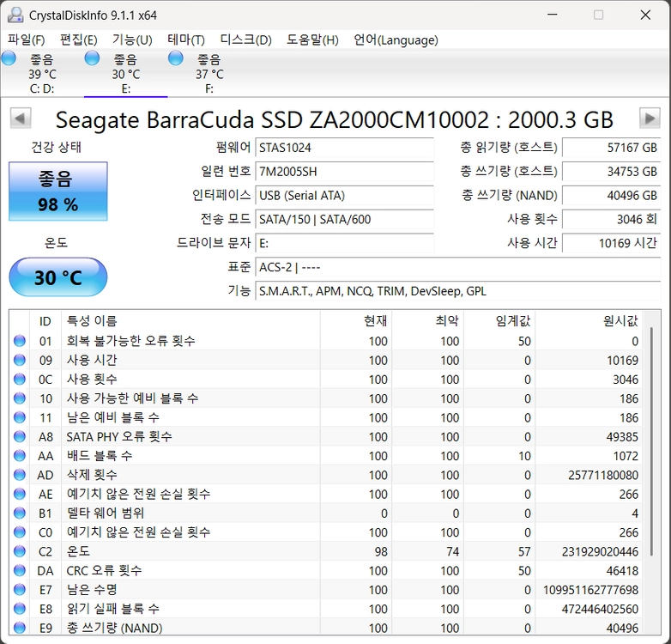This screenshot has height=644, width=671.
Task: Click the SMART table vertical scrollbar
Action: tap(651, 441)
